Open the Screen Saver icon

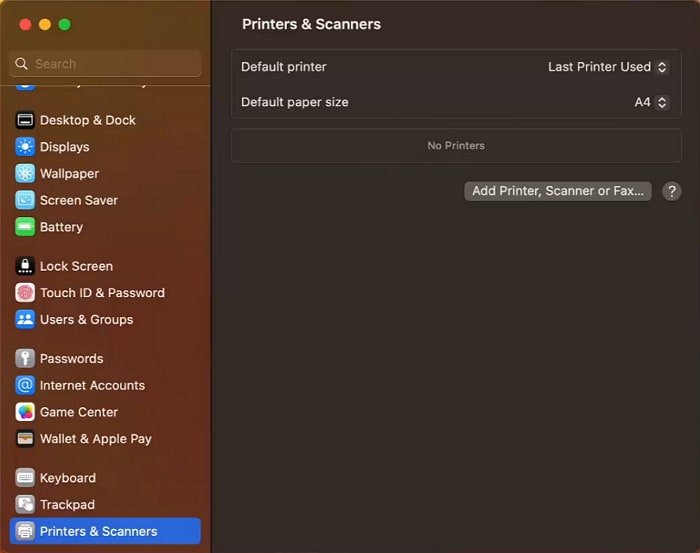click(25, 200)
